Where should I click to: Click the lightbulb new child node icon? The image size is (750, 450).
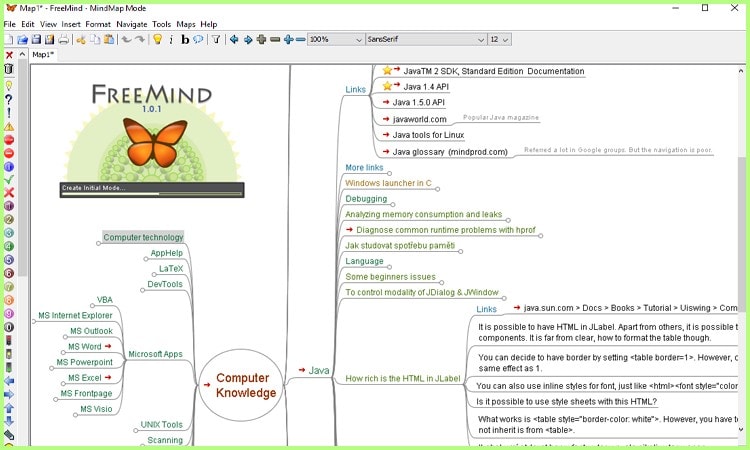click(157, 39)
